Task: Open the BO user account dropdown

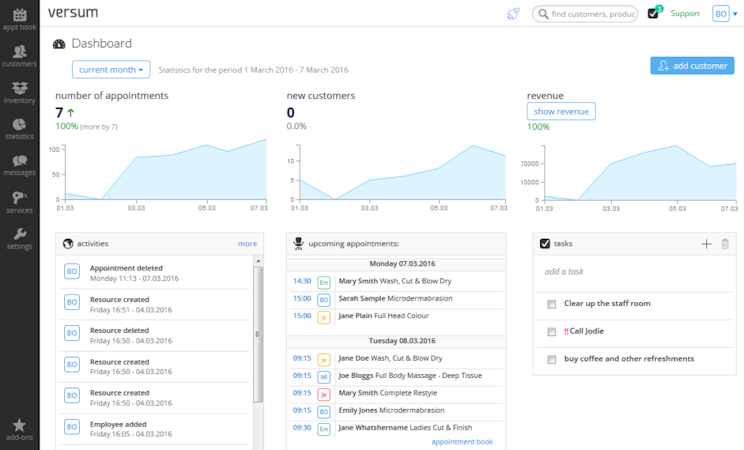Action: (x=725, y=14)
